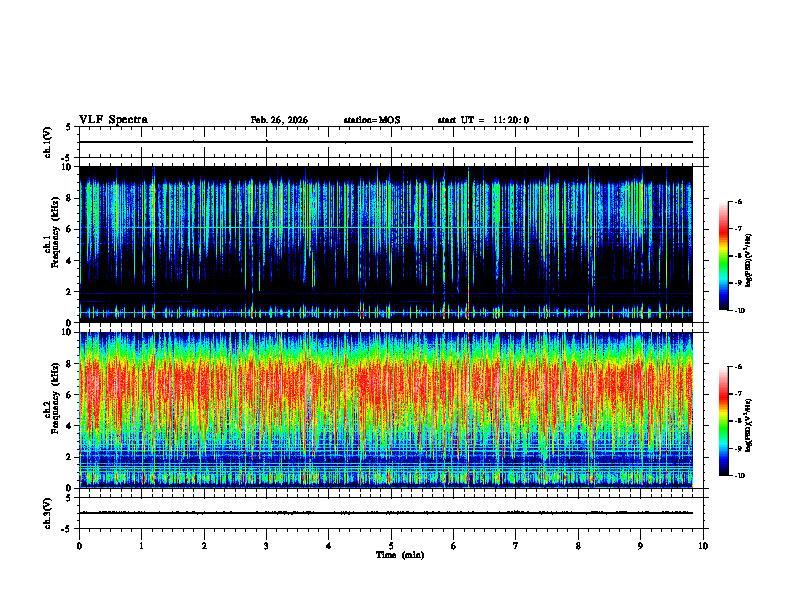Click the "-10" label on ch.2 color bar
Screen dimensions: 792x612
(739, 476)
